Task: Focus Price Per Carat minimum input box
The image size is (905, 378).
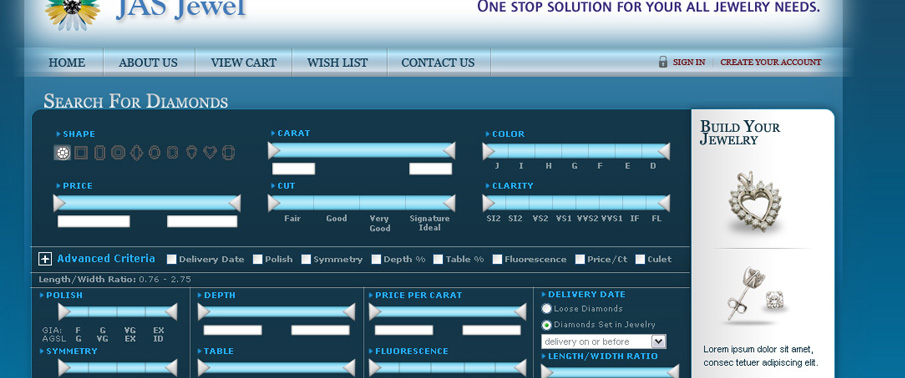Action: point(404,330)
